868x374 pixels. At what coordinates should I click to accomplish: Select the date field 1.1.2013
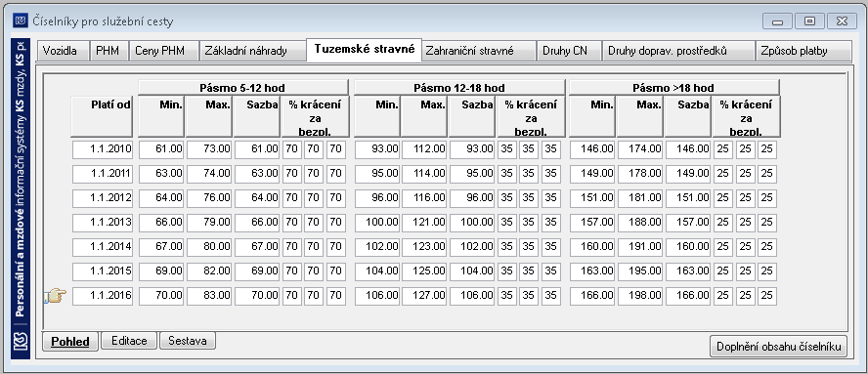tap(103, 223)
